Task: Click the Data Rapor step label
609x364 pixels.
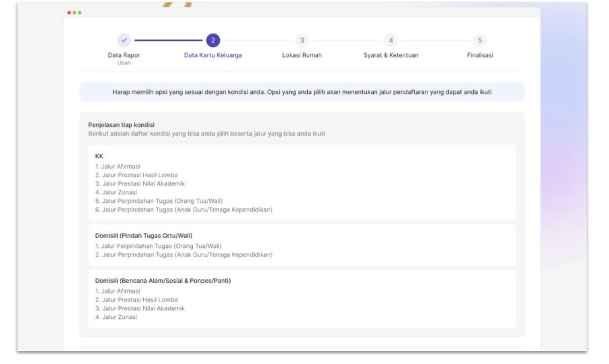Action: point(124,55)
